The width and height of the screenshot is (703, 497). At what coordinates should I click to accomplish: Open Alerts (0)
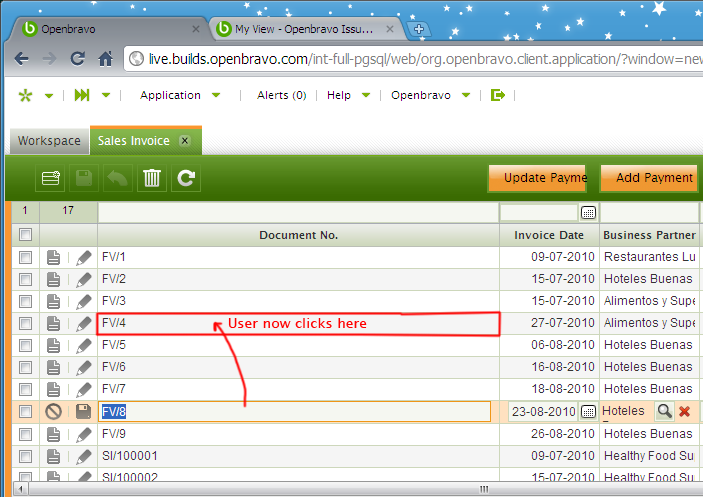tap(282, 95)
